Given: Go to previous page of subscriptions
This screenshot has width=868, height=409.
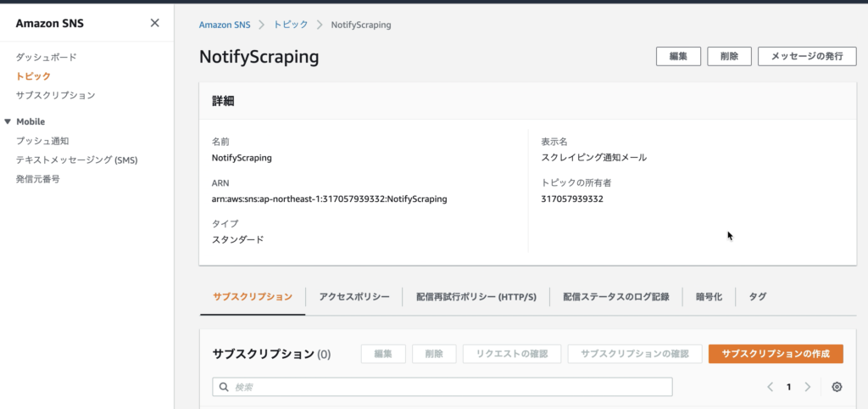Looking at the screenshot, I should click(771, 387).
